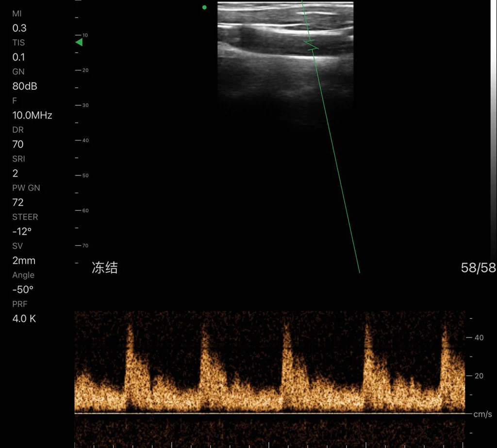Click the B-mode ultrasound image
The width and height of the screenshot is (497, 448).
(285, 64)
